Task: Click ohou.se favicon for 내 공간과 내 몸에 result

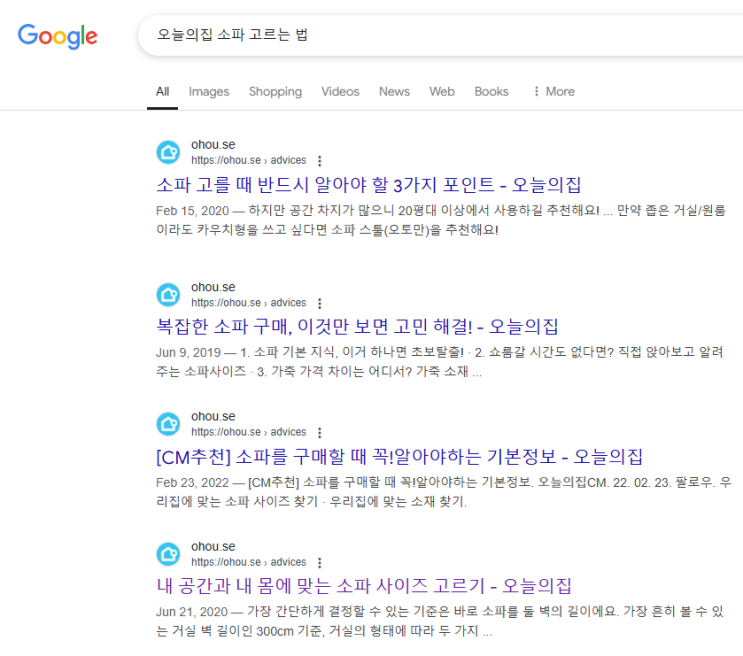Action: click(x=168, y=554)
